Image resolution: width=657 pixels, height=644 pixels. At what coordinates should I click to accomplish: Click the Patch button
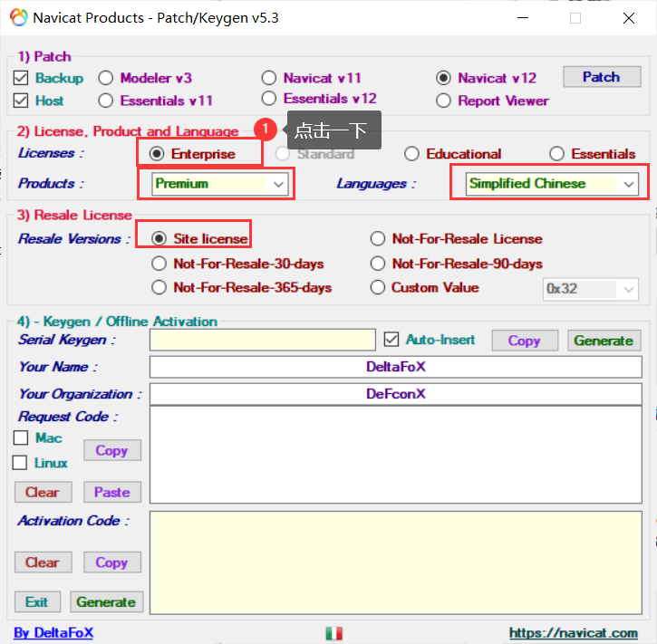pos(602,77)
